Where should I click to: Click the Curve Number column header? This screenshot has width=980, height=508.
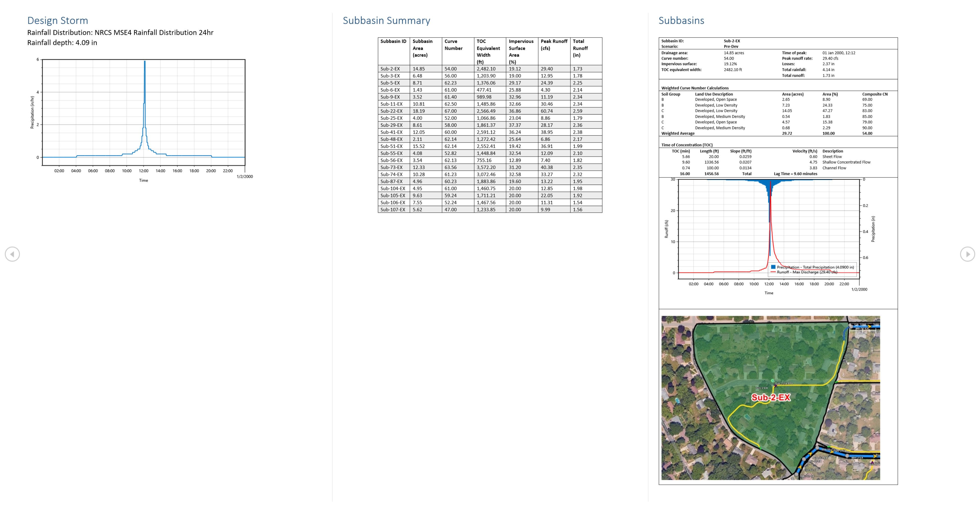click(x=453, y=44)
